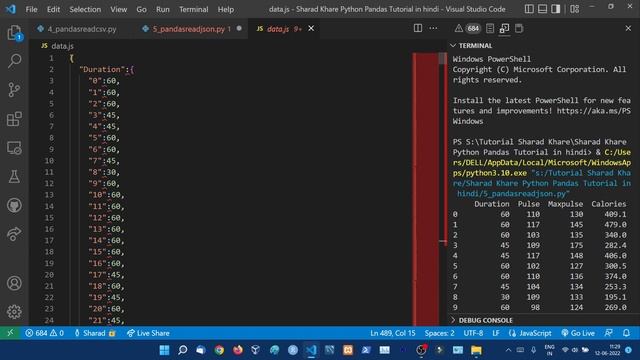640x360 pixels.
Task: Close the data.js tab
Action: (311, 28)
